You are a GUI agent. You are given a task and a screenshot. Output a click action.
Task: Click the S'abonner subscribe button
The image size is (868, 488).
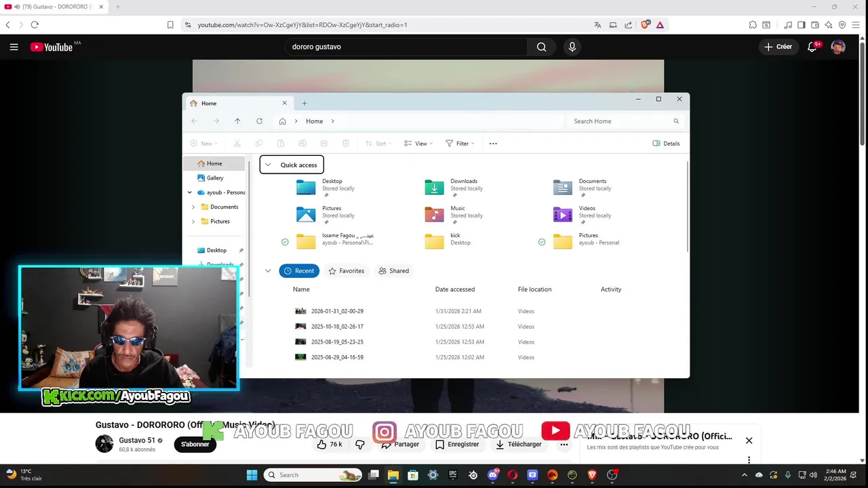pos(195,445)
